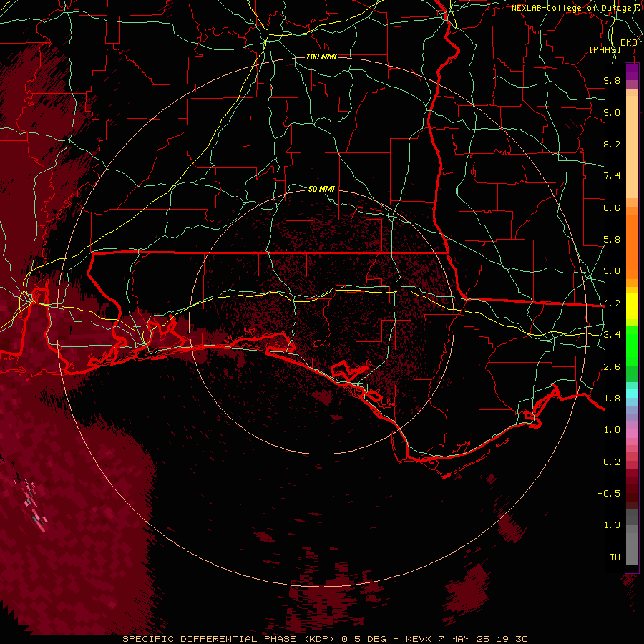Screen dimensions: 644x644
Task: Click the TH label on the scale
Action: click(x=615, y=557)
